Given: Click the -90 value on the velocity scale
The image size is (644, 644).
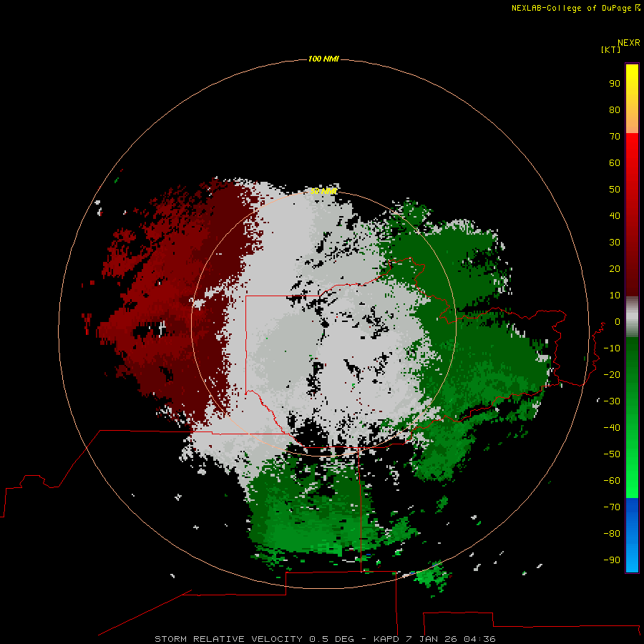Looking at the screenshot, I should pos(612,560).
